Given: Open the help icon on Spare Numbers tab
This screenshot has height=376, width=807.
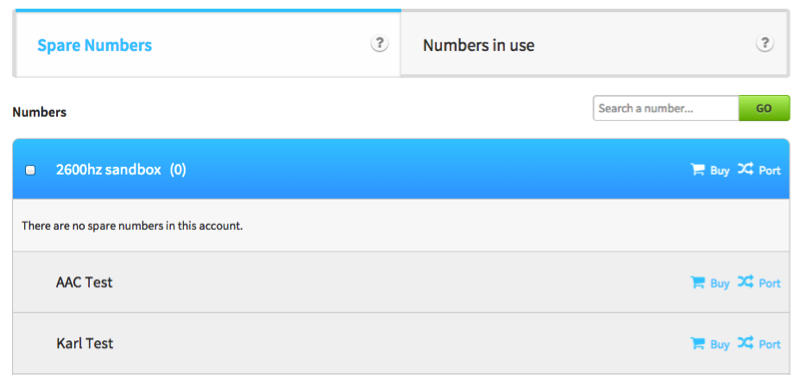Looking at the screenshot, I should (x=379, y=43).
